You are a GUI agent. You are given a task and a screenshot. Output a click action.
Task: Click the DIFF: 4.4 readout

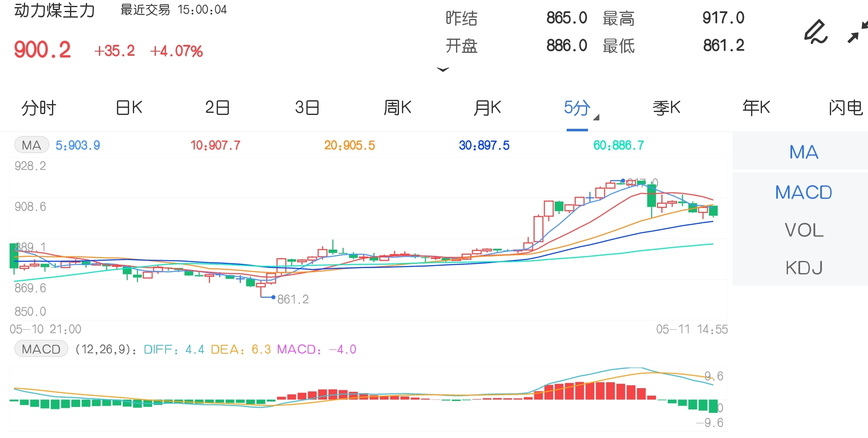point(174,349)
